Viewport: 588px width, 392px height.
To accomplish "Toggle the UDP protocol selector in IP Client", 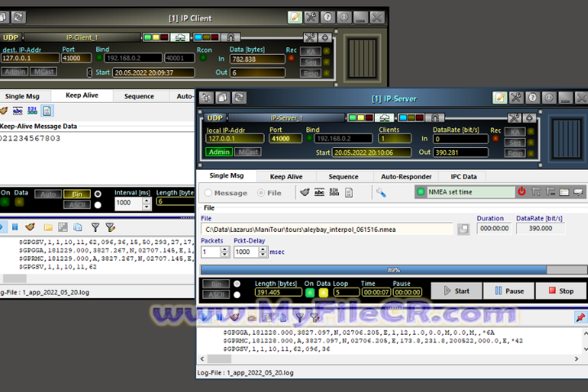I will [x=11, y=38].
